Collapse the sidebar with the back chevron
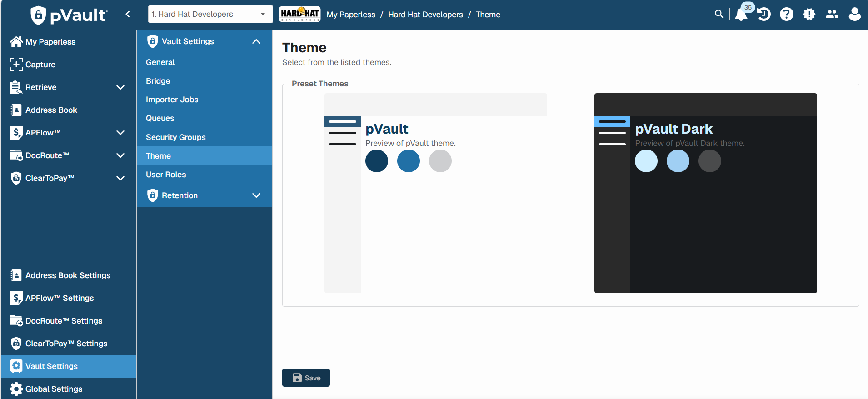The image size is (868, 399). tap(128, 14)
